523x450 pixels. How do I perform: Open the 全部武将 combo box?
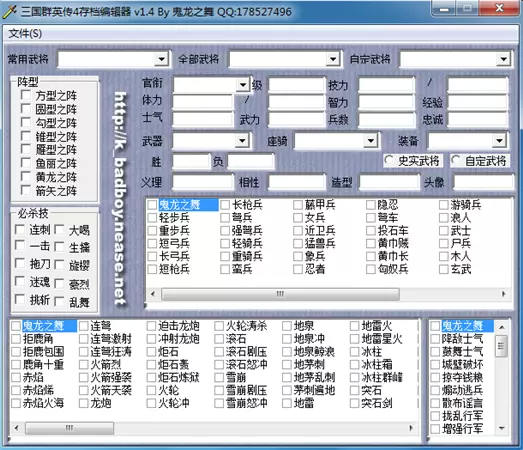tap(333, 59)
